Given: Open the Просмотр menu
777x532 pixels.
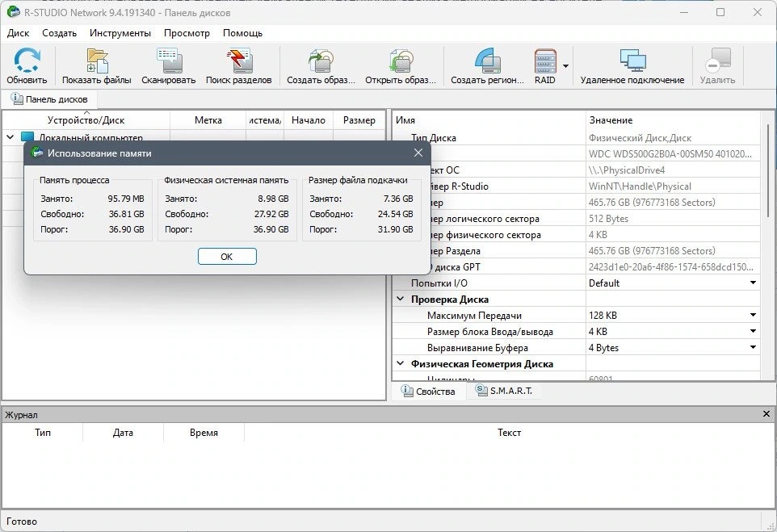Looking at the screenshot, I should pos(187,33).
